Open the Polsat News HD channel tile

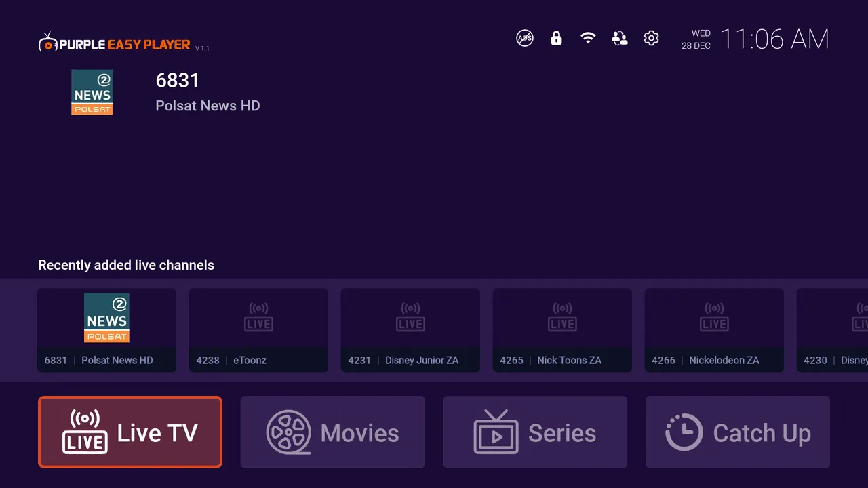pos(106,330)
